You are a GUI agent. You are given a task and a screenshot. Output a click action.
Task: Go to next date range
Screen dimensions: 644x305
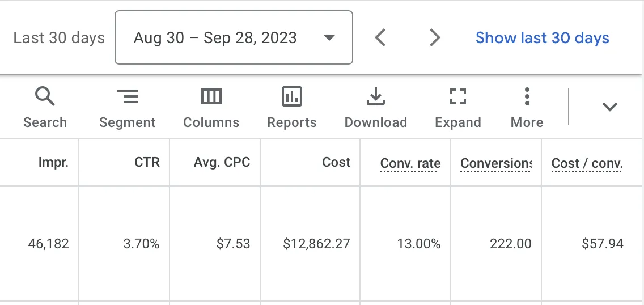(435, 38)
